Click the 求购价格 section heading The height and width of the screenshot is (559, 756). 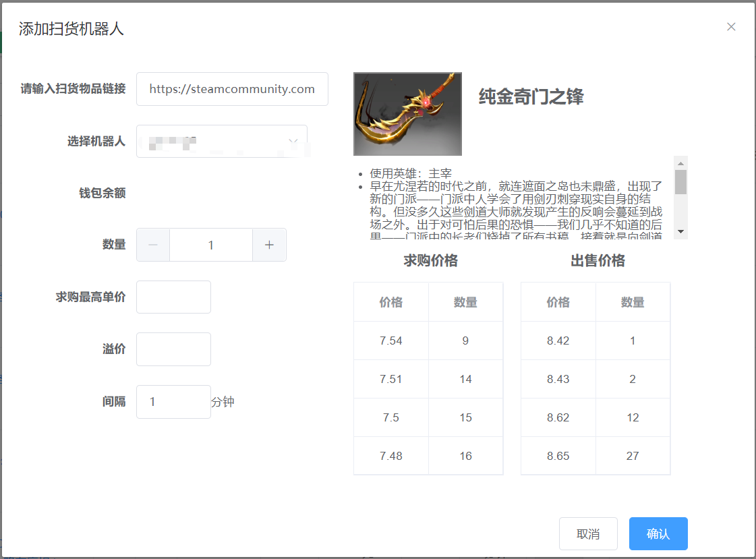click(430, 261)
